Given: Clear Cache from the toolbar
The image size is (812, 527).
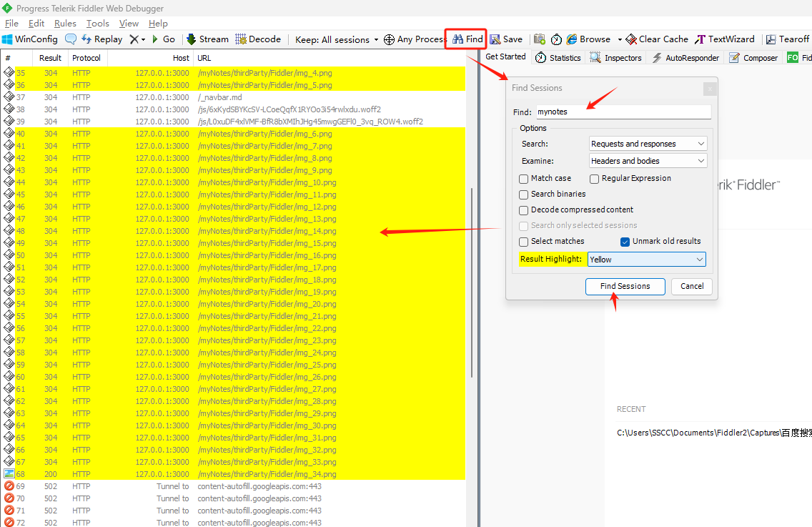Looking at the screenshot, I should point(657,39).
